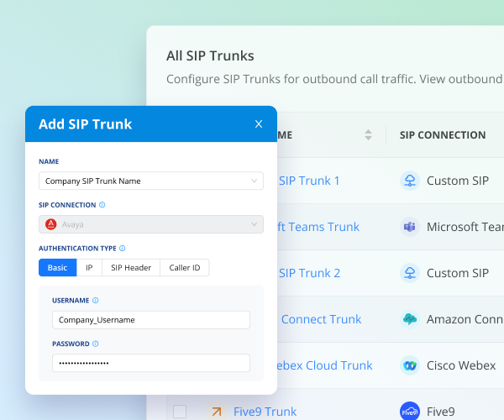Click the Cisco Webex logo icon

pos(410,365)
